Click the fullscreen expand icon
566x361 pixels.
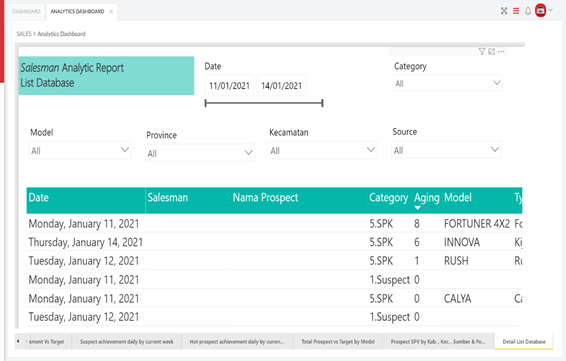pyautogui.click(x=504, y=11)
